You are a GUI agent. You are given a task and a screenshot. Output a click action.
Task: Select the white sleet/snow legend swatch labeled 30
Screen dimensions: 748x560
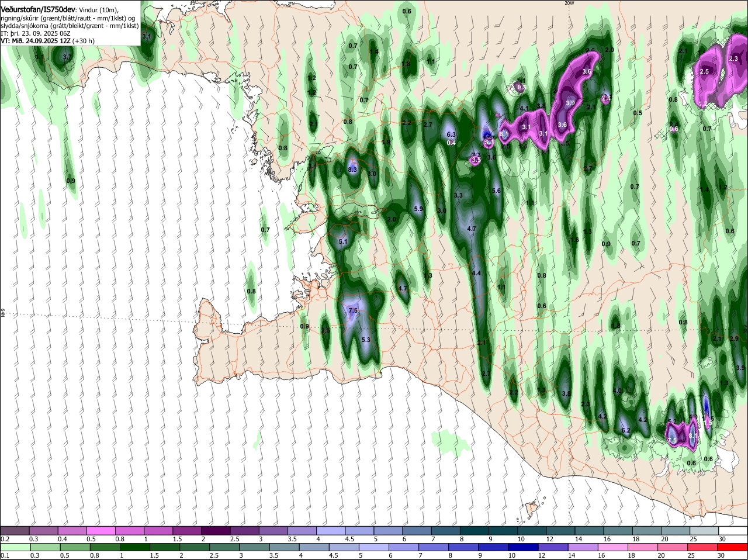(732, 531)
